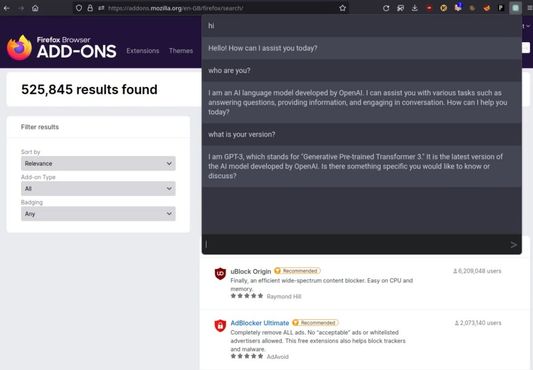
Task: Click the AdBlocker Ultimate shield icon
Action: pos(220,325)
